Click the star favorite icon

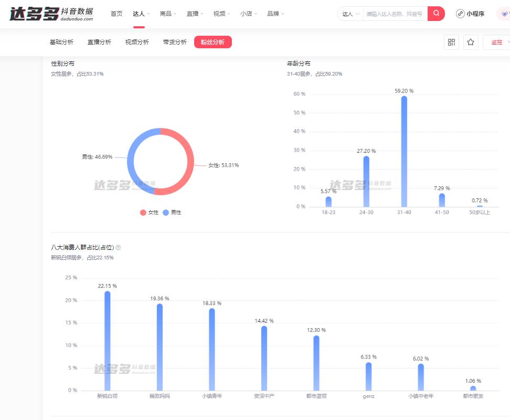tap(471, 42)
